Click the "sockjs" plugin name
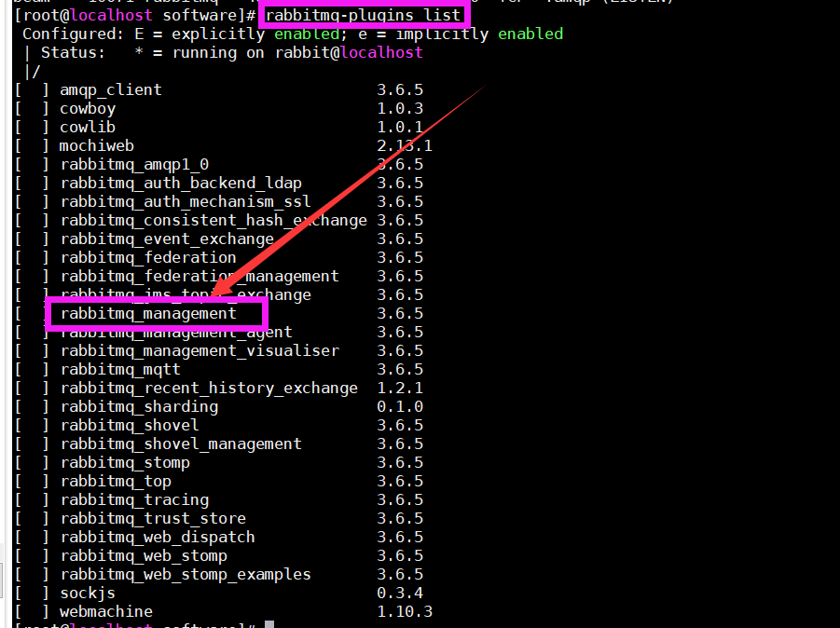This screenshot has width=840, height=628. coord(88,594)
